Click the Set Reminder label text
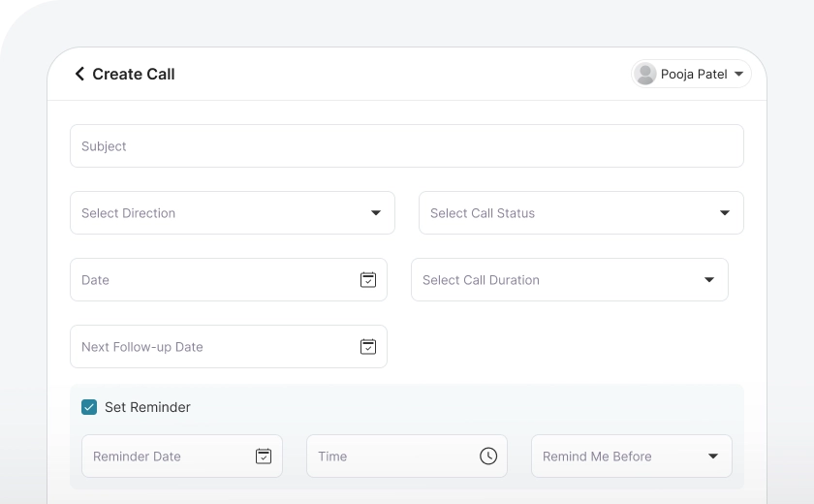The height and width of the screenshot is (504, 814). tap(147, 407)
